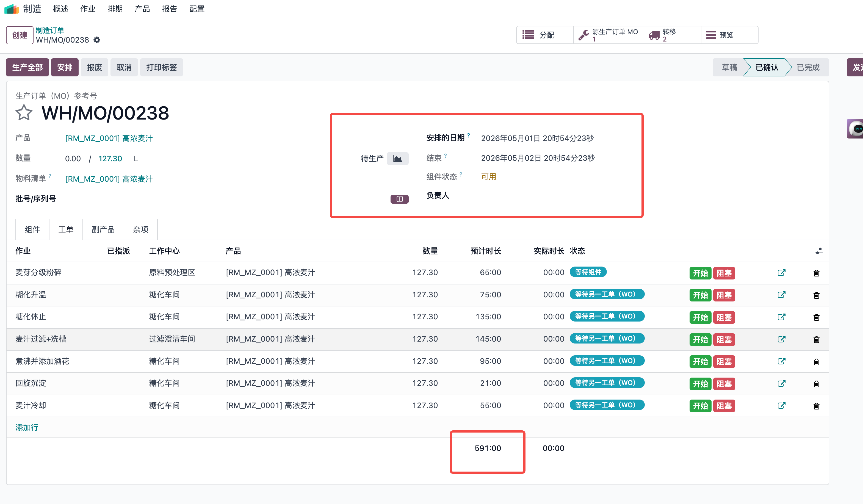Delete the 回旋沉淀 work order row
Screen dimensions: 863x504
coord(817,384)
